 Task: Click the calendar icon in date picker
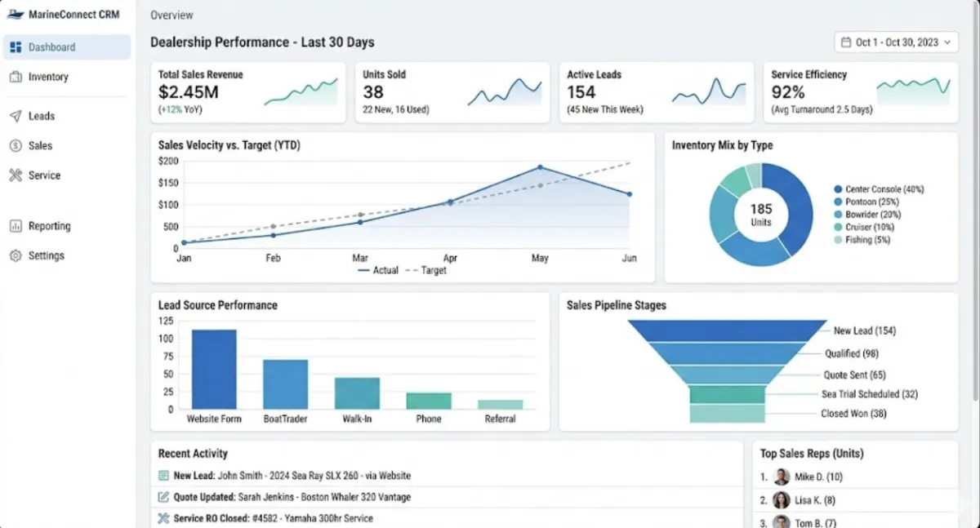(x=846, y=42)
